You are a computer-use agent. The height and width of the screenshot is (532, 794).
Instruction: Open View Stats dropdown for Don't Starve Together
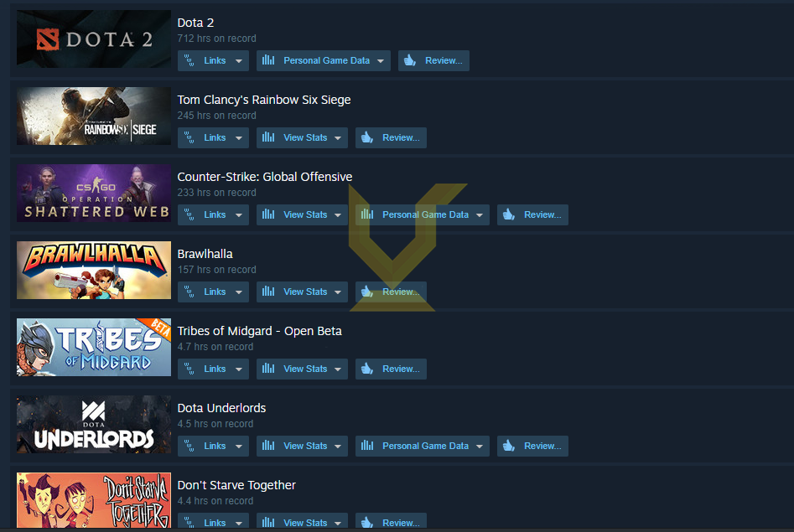pos(338,523)
